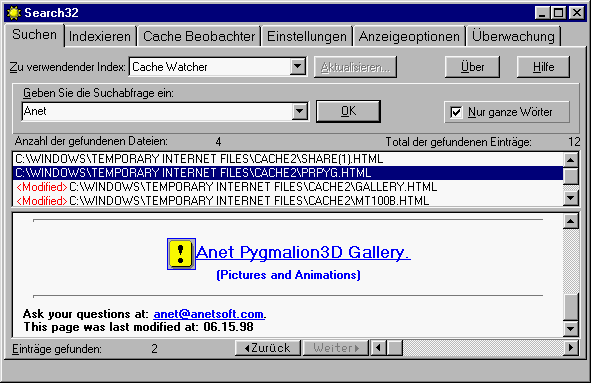Click the Einträge gefunden value 2

[155, 349]
